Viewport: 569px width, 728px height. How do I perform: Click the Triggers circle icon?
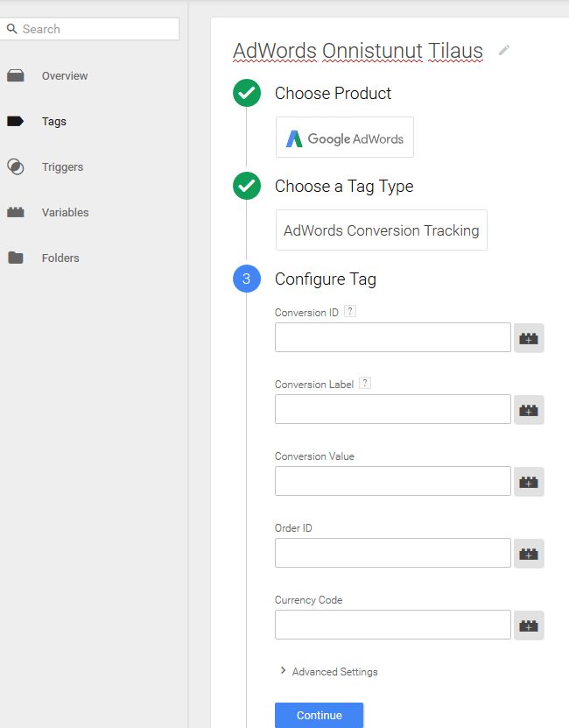pos(15,166)
